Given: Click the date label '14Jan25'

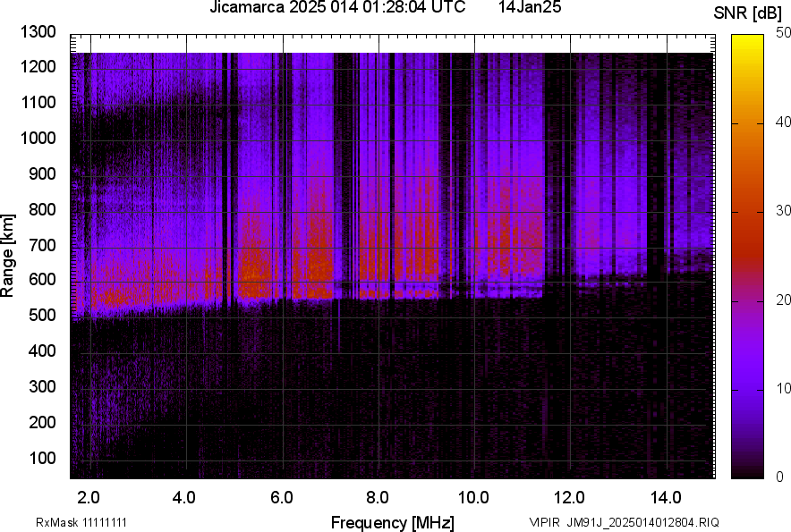Looking at the screenshot, I should (530, 7).
